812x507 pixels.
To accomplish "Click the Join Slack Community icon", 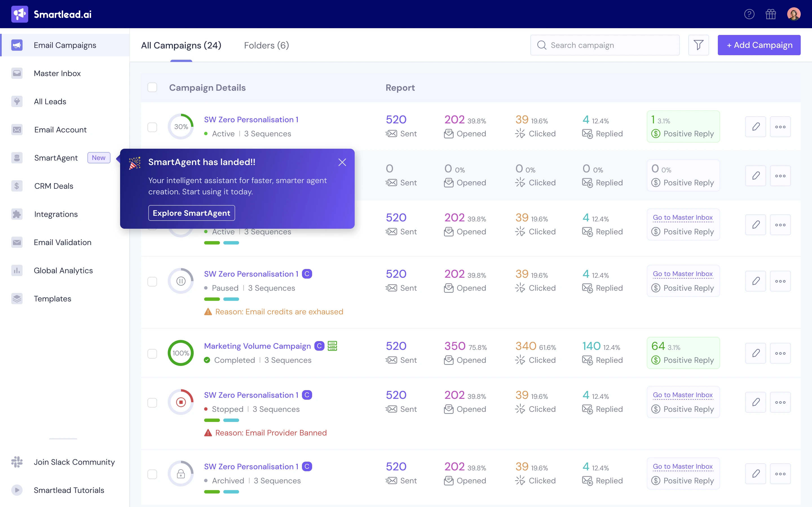I will point(17,462).
